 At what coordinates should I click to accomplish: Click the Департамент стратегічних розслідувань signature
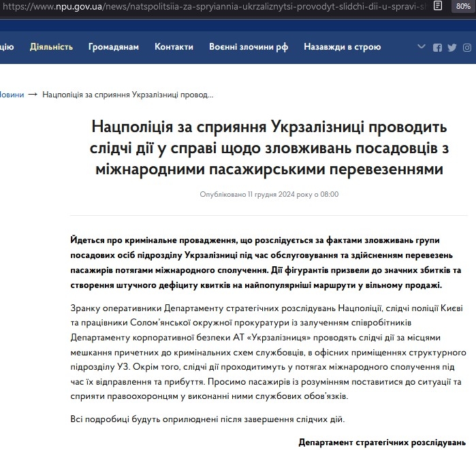pos(382,442)
